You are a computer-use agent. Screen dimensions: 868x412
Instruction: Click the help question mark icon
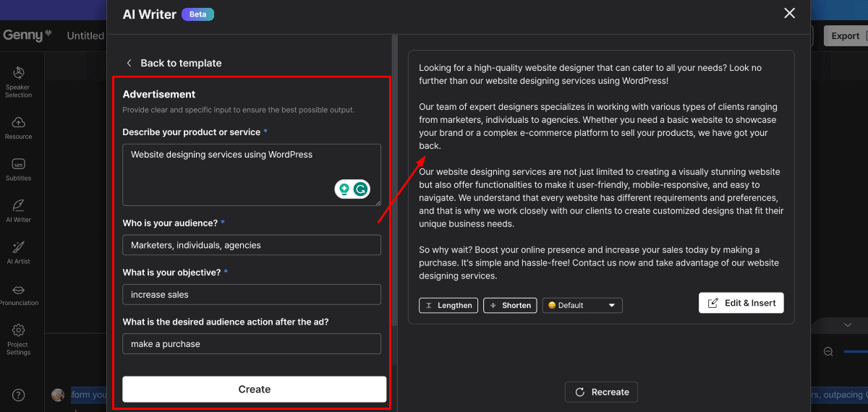point(19,395)
